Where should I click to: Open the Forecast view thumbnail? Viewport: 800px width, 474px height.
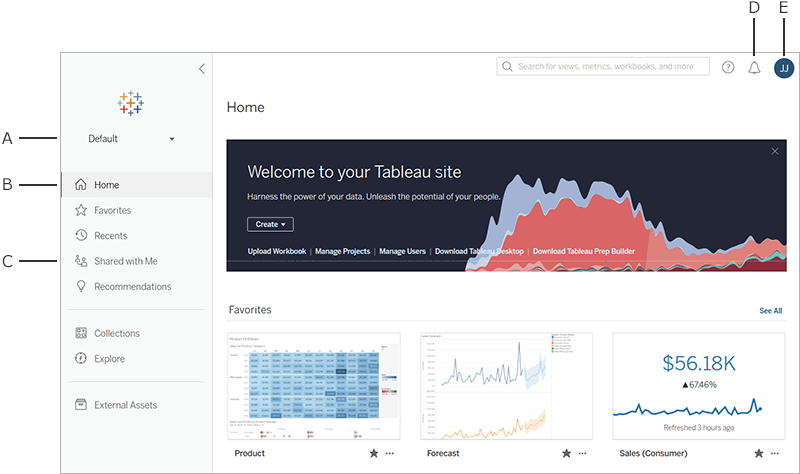[507, 386]
